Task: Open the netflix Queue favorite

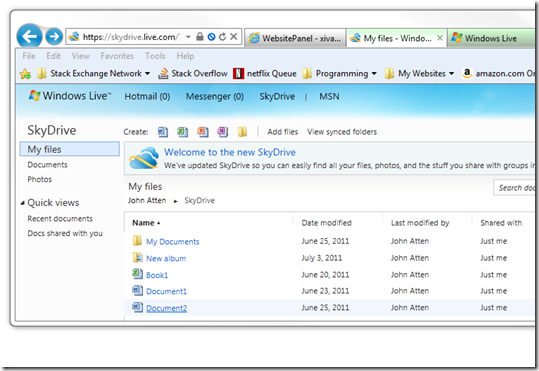Action: click(265, 74)
